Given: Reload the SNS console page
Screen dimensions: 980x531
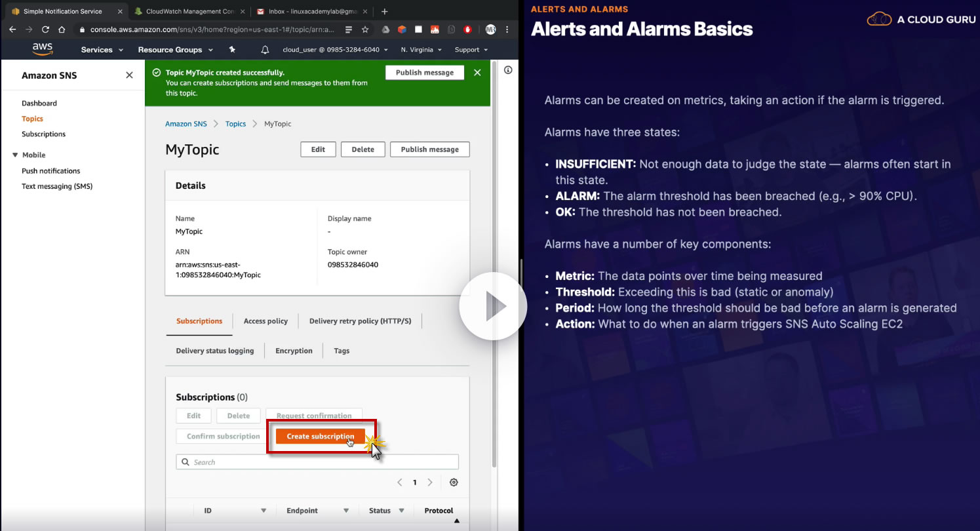Looking at the screenshot, I should coord(45,29).
